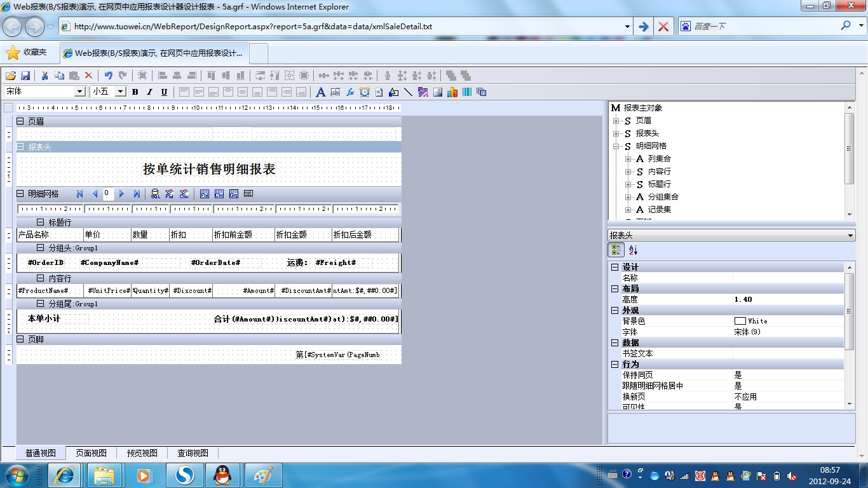The width and height of the screenshot is (868, 488).
Task: Go to the last record with navigation arrow
Action: tap(137, 194)
